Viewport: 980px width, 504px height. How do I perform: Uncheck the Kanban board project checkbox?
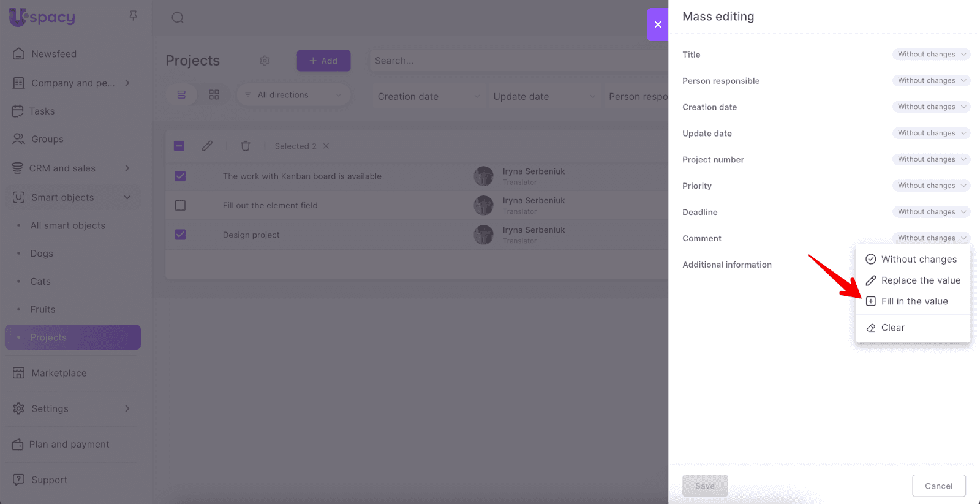pyautogui.click(x=180, y=176)
